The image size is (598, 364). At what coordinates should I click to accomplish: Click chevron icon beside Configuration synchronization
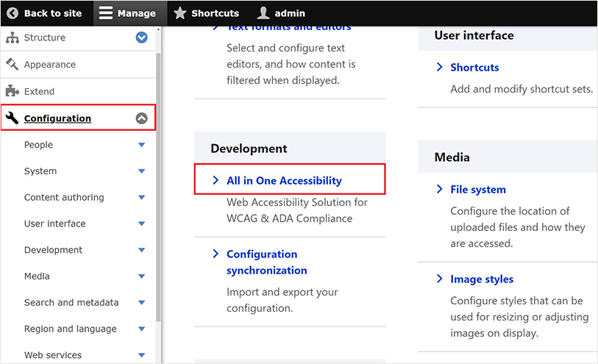[x=216, y=254]
